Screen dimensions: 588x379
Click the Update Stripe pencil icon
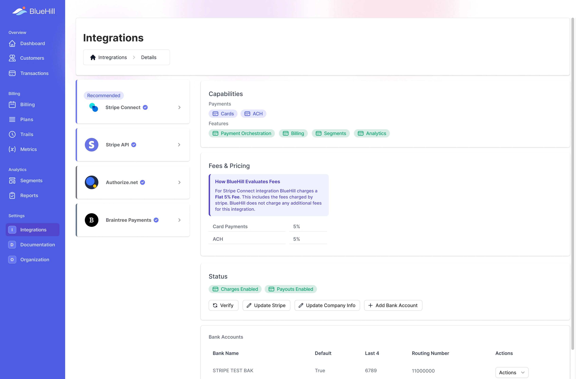coord(249,305)
